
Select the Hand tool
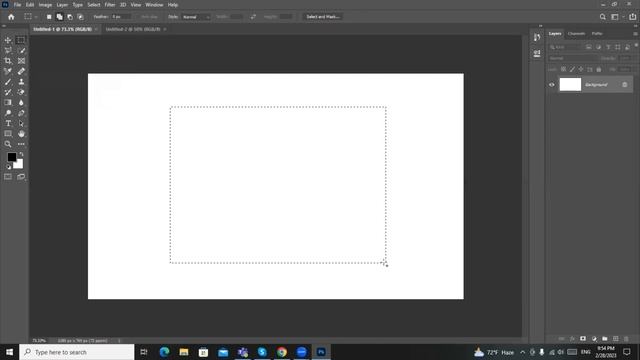point(21,133)
